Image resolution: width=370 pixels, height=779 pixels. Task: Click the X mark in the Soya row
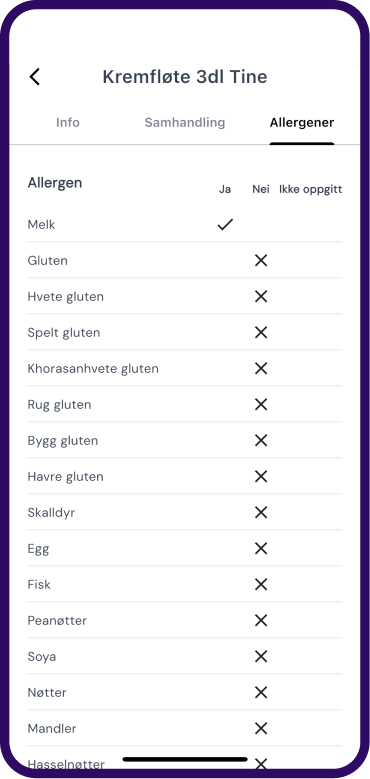(261, 656)
